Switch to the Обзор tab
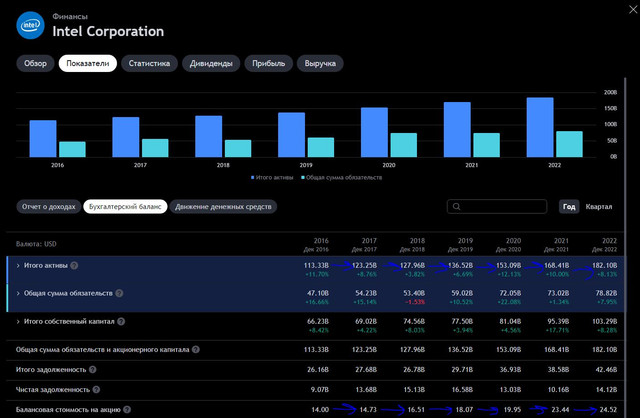The image size is (640, 418). point(35,63)
